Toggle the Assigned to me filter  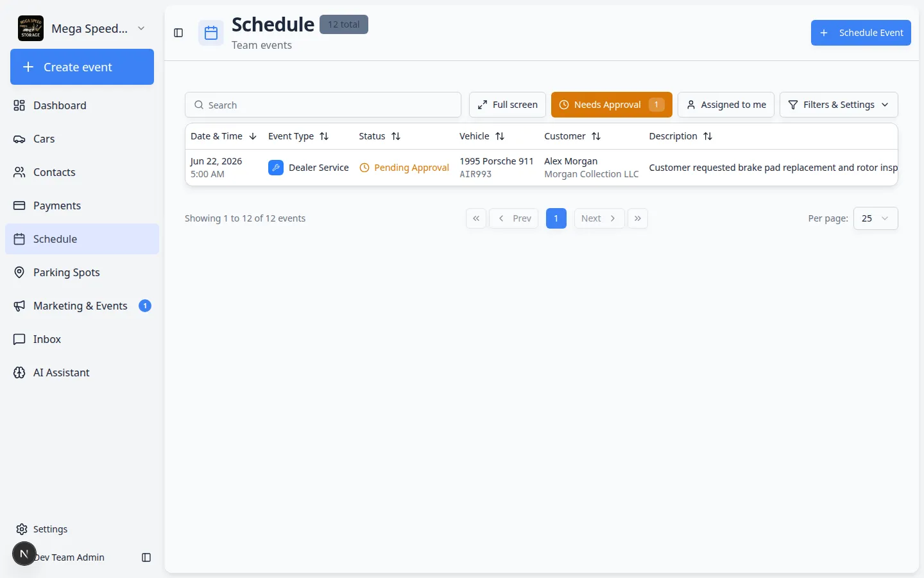726,105
